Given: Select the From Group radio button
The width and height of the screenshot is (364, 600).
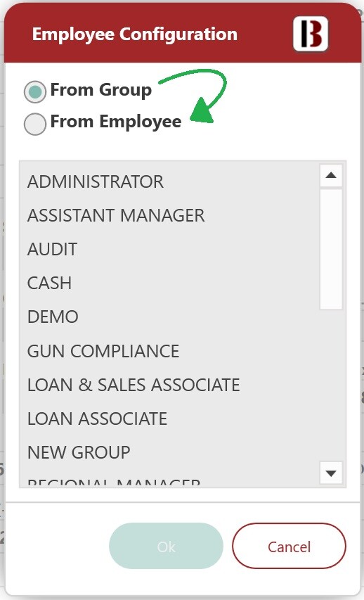Looking at the screenshot, I should click(35, 91).
